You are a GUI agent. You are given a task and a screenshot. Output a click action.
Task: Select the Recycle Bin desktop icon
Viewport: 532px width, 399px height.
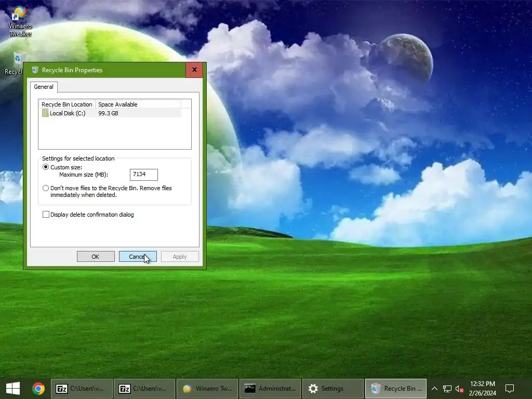(x=14, y=63)
